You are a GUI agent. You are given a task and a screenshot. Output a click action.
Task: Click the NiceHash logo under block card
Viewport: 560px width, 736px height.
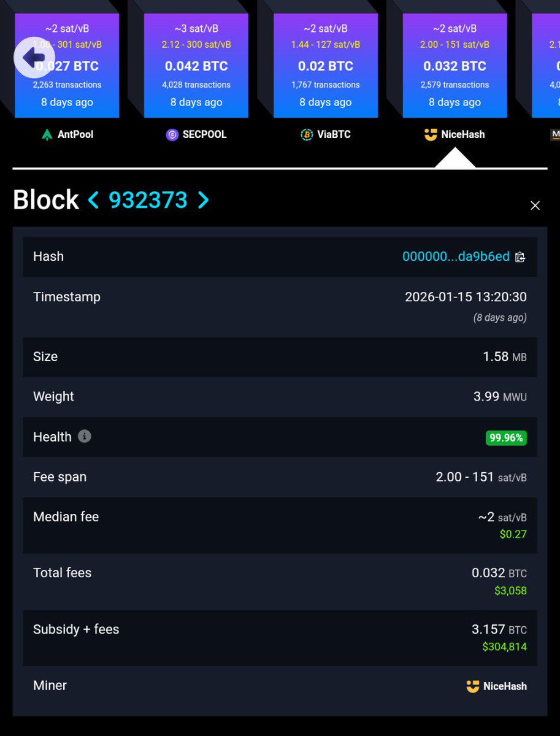431,134
